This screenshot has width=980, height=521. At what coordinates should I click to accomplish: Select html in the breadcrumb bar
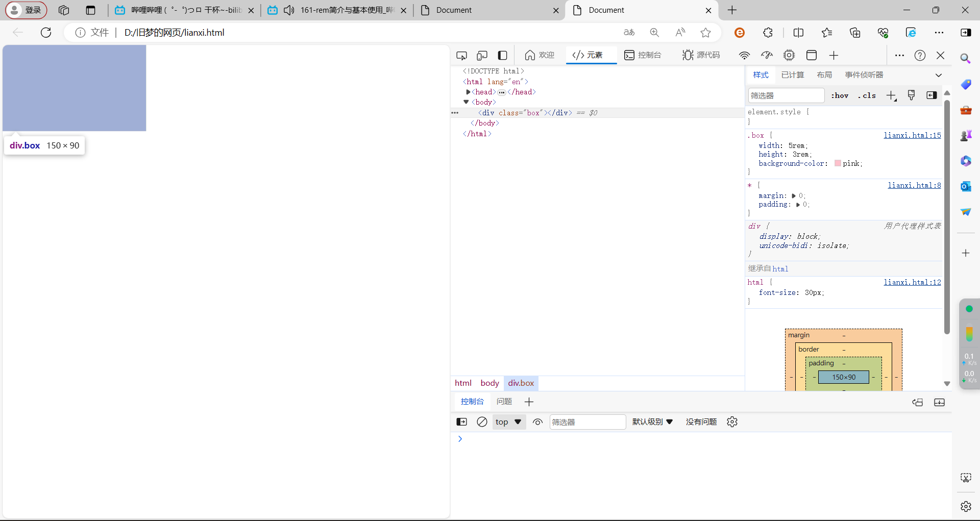463,383
